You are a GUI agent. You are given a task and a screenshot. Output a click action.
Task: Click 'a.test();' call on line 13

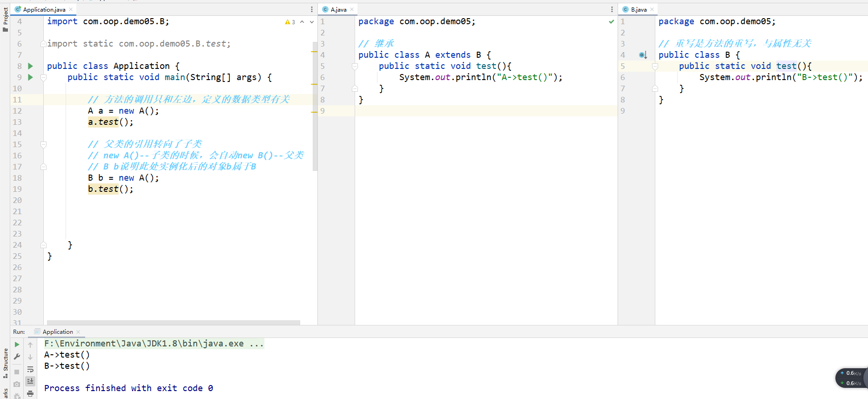click(x=111, y=122)
